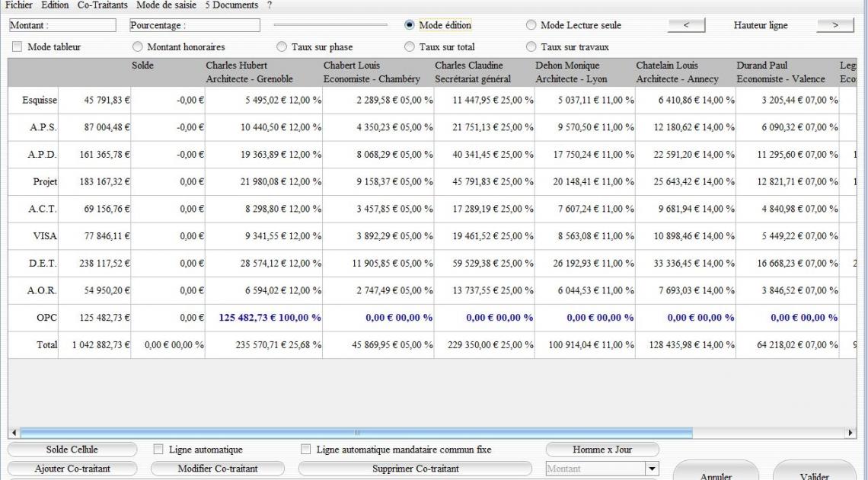Image resolution: width=868 pixels, height=480 pixels.
Task: Select Taux sur phase radio button
Action: (x=282, y=46)
